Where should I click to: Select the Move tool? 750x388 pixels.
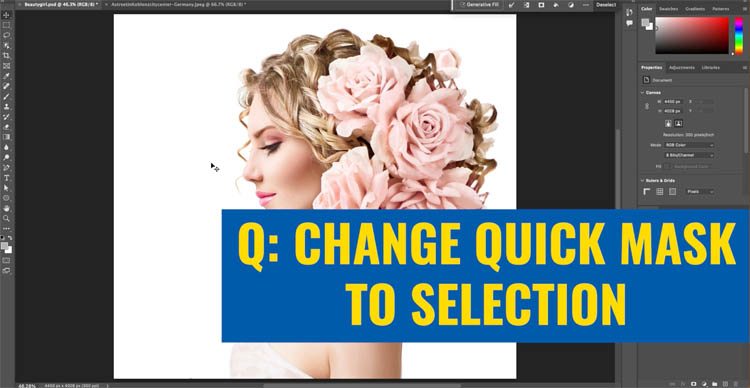point(7,15)
